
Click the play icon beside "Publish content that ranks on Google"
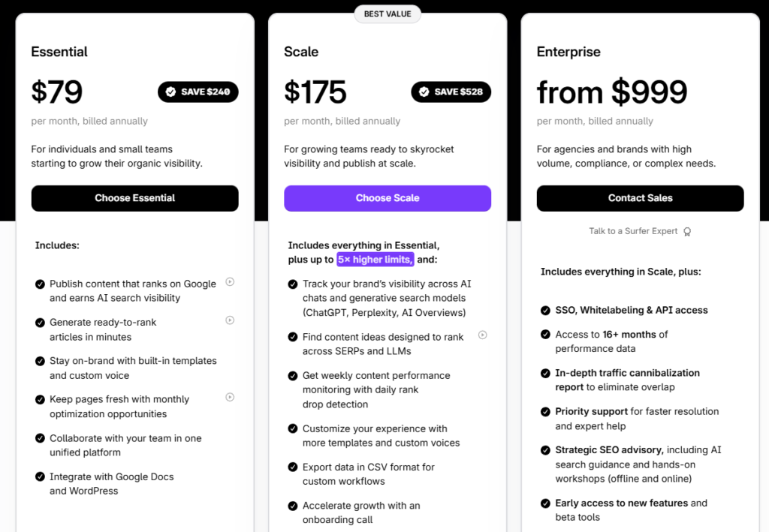tap(230, 281)
